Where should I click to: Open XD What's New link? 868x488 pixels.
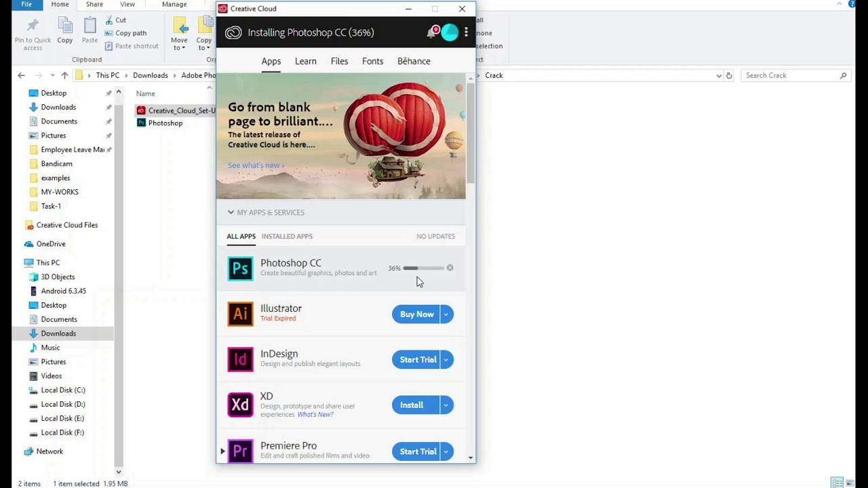pos(315,414)
